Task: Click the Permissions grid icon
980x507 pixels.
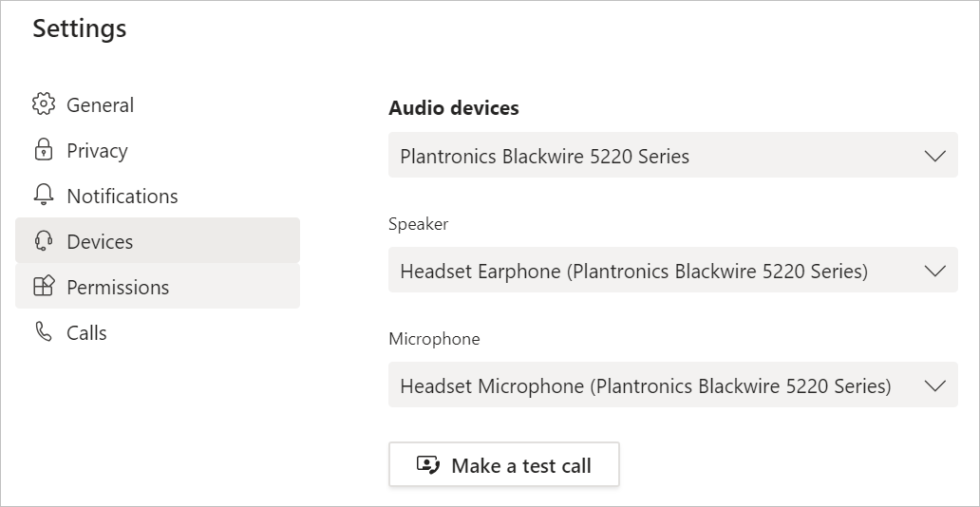Action: click(43, 287)
